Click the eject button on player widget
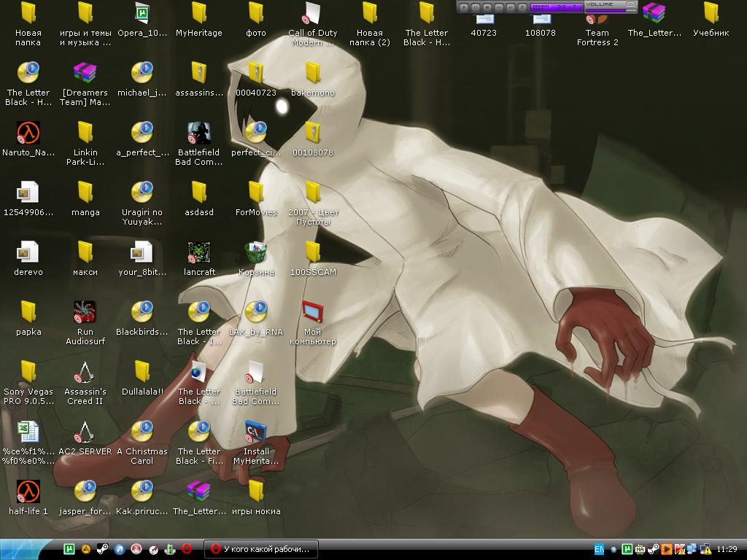The image size is (747, 560). coord(522,7)
